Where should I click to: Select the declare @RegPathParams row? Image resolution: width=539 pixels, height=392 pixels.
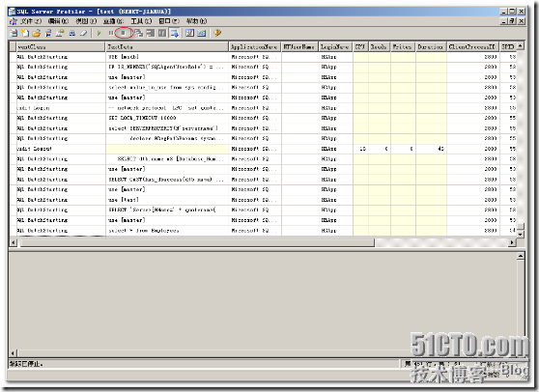(263, 138)
